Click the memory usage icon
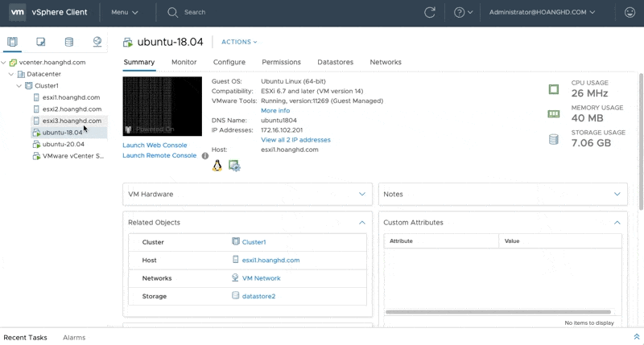 (x=554, y=113)
